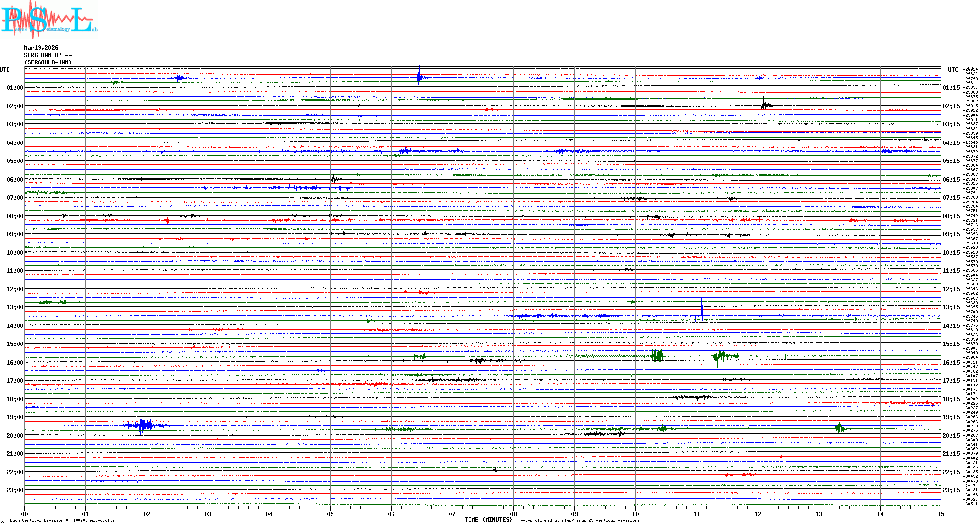Click the 12:00 hour label on left

15,289
